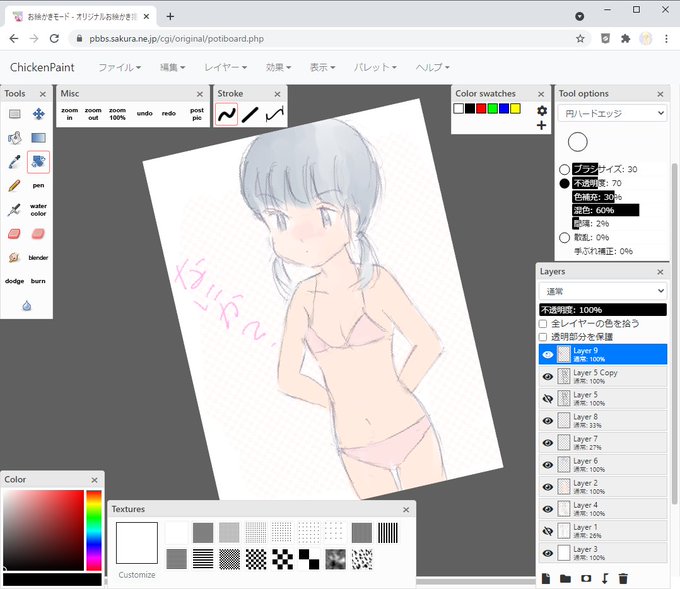
Task: Hide Layer 6
Action: 548,465
